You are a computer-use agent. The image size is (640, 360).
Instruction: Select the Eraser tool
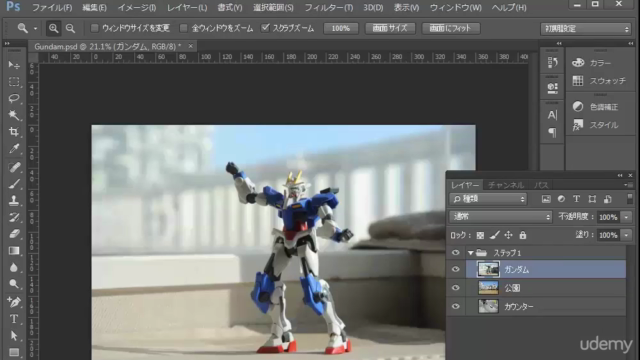(x=14, y=234)
